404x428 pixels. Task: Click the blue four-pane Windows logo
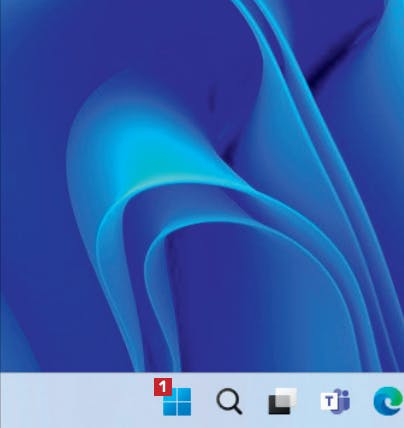pyautogui.click(x=177, y=402)
